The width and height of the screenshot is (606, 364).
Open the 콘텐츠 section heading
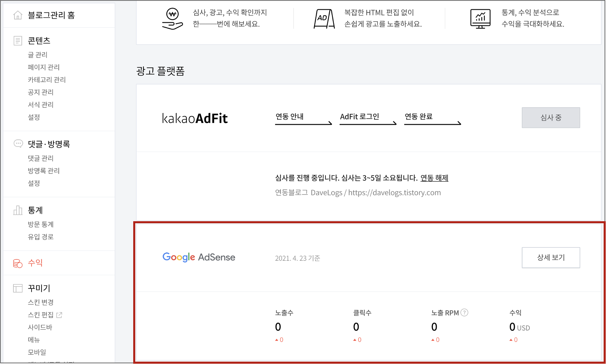(x=39, y=41)
